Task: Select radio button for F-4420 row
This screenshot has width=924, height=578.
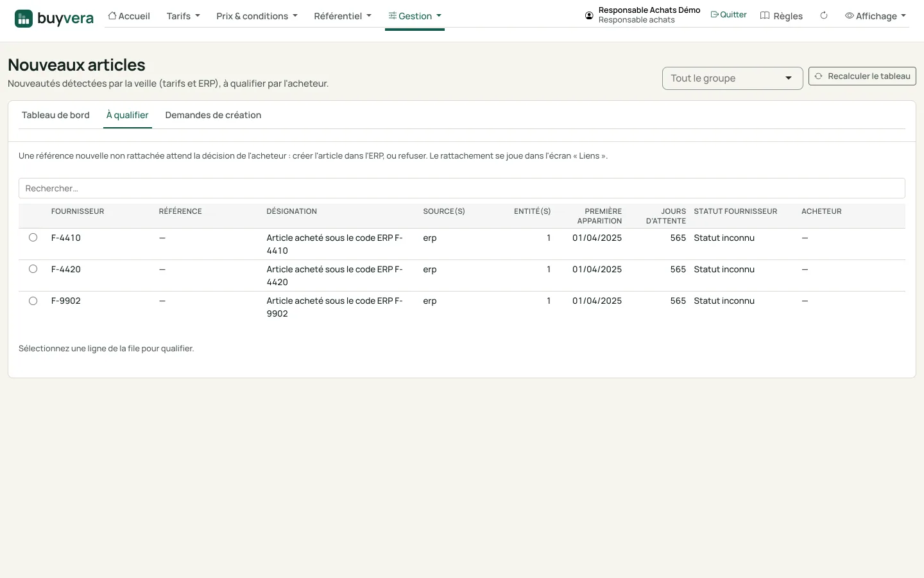Action: 33,269
